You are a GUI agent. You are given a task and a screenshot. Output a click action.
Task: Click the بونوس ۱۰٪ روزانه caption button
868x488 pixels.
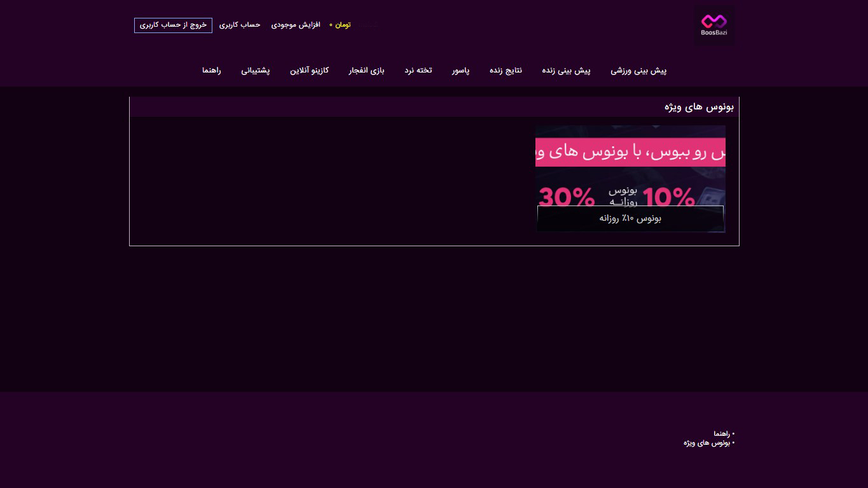click(x=630, y=218)
